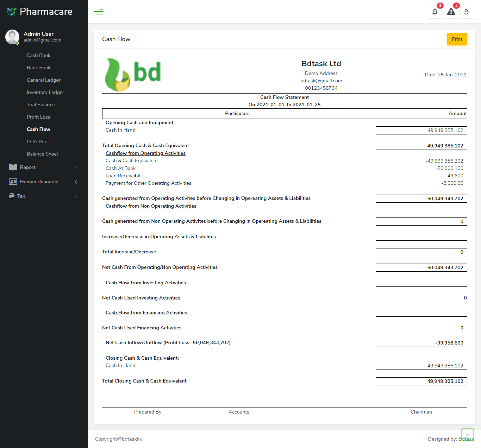The image size is (481, 448).
Task: Click the scroll-to-top arrow button
Action: click(468, 435)
